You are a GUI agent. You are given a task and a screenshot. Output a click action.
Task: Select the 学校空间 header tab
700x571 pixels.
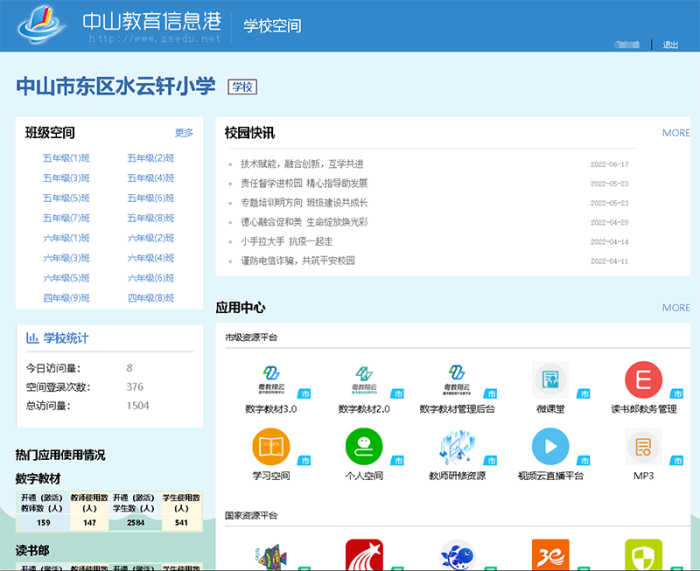272,27
